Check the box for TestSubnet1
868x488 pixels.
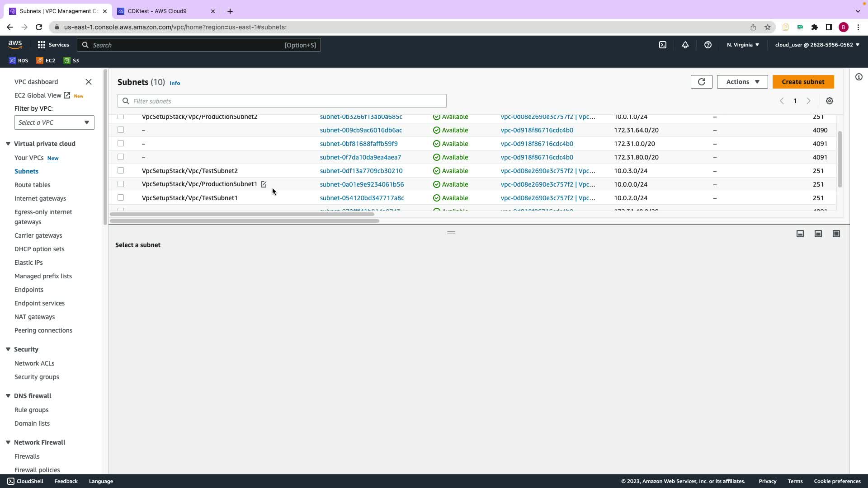pyautogui.click(x=121, y=197)
